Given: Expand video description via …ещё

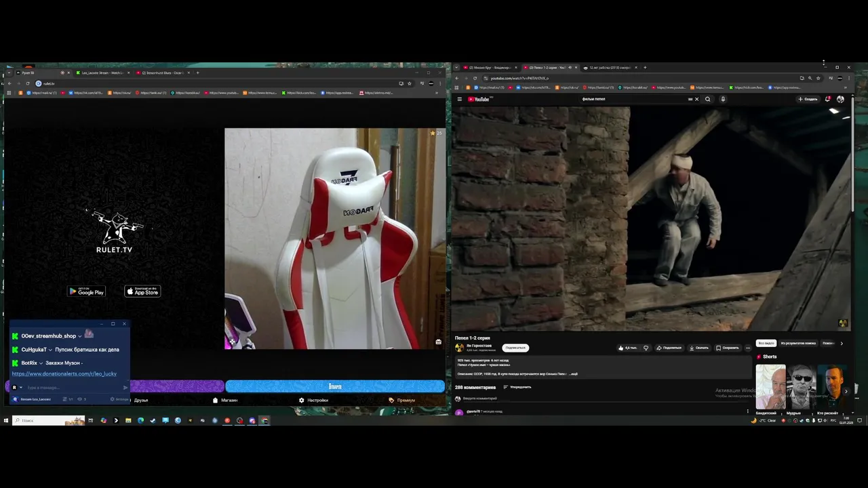Looking at the screenshot, I should coord(574,374).
